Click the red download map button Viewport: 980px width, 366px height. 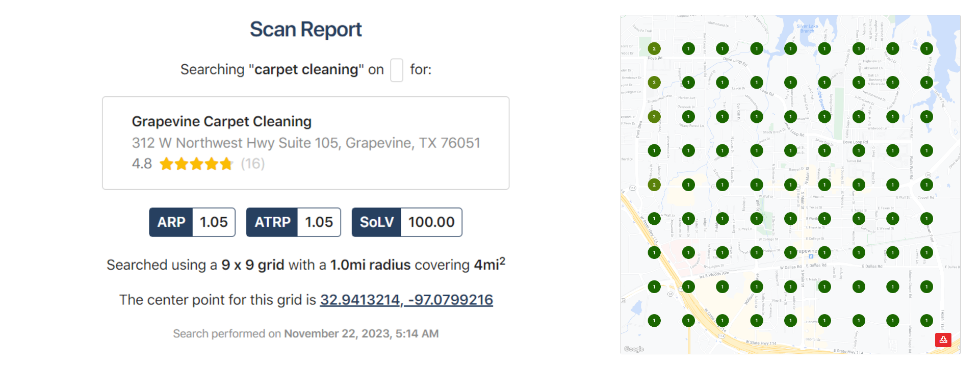[x=943, y=339]
